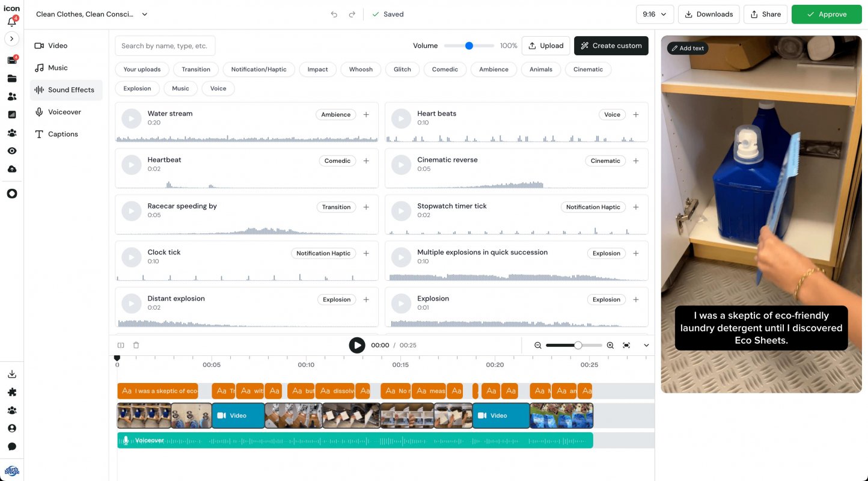Open the Captions tab
This screenshot has width=868, height=481.
pyautogui.click(x=63, y=134)
